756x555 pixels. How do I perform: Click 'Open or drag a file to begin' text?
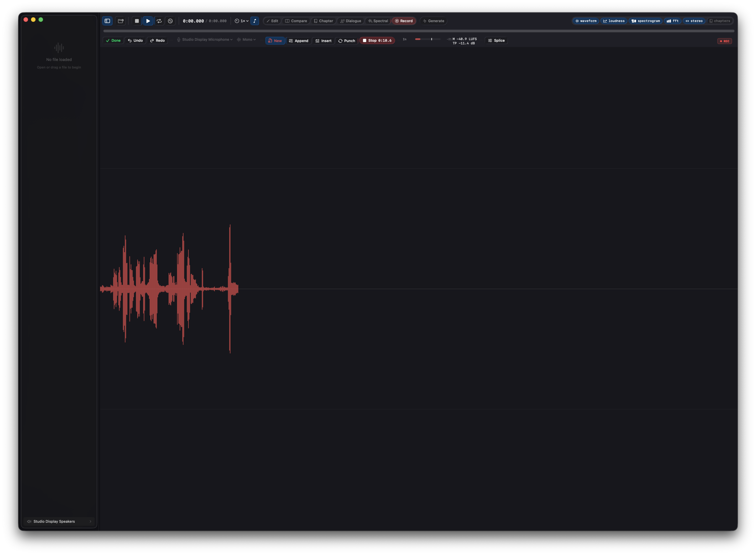tap(59, 67)
